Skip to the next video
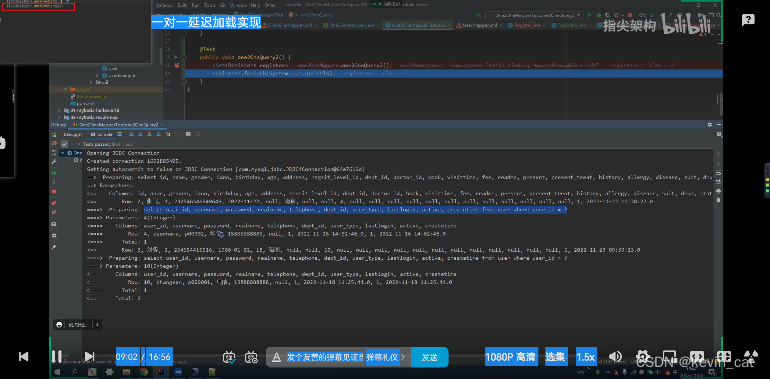This screenshot has height=379, width=770. coord(89,356)
